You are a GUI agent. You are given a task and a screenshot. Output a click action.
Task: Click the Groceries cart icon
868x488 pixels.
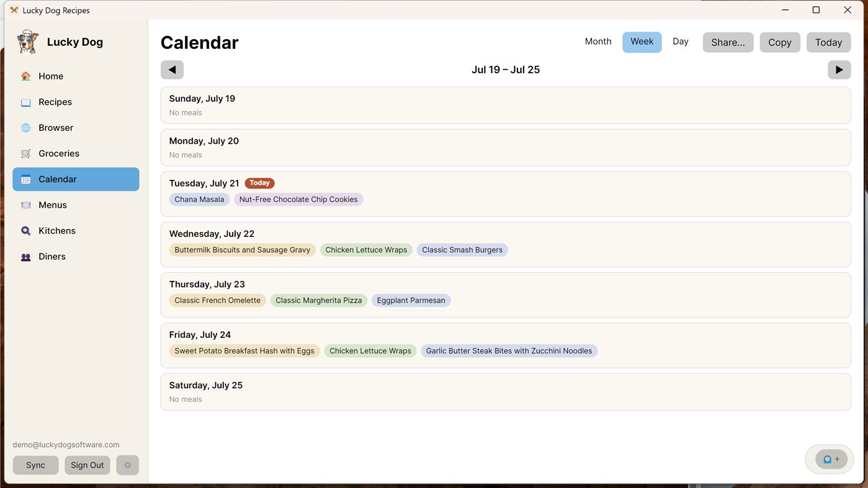(x=25, y=154)
